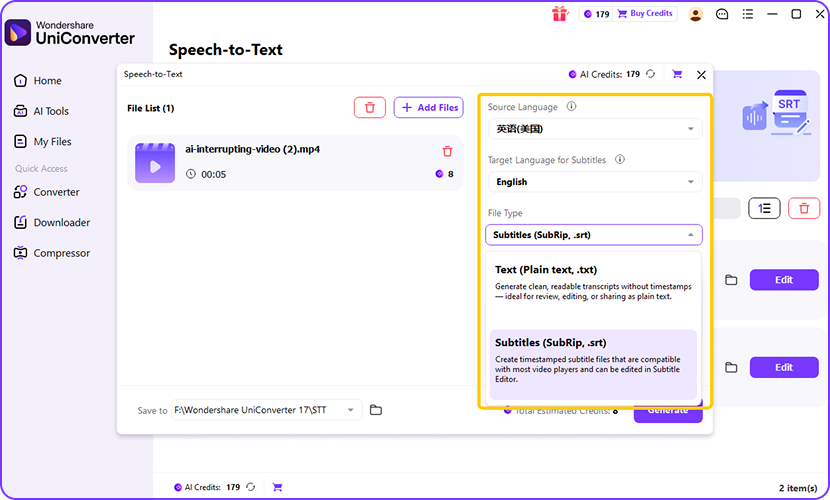830x500 pixels.
Task: Refresh AI Credits in the dialog header
Action: tap(651, 74)
